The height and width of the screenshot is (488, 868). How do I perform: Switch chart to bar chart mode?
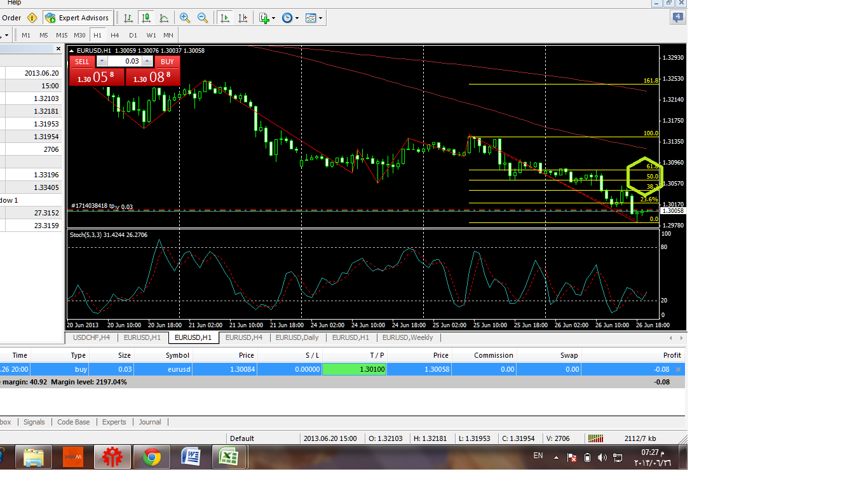tap(128, 18)
